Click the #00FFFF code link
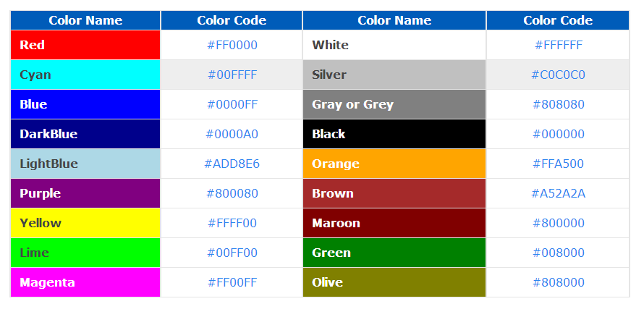 232,75
